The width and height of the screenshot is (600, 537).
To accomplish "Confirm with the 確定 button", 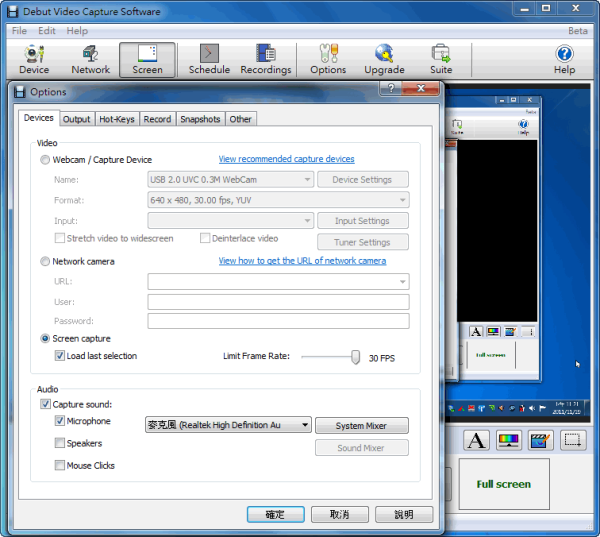I will tap(276, 514).
